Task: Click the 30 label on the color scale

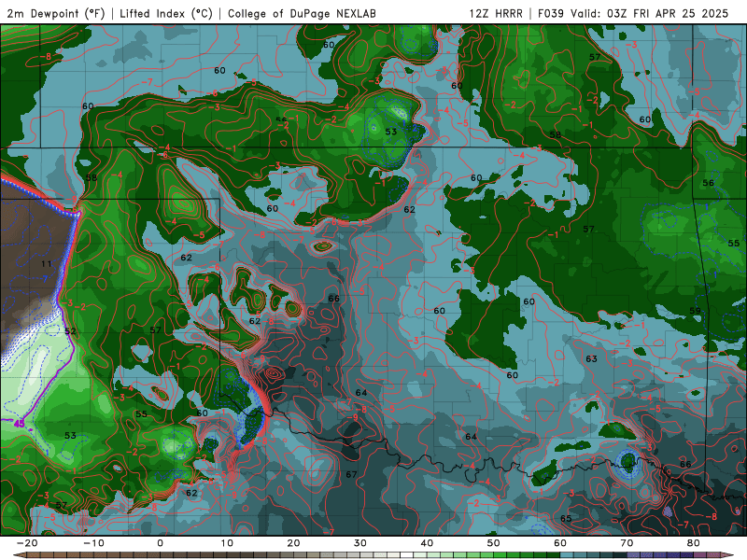Action: tap(360, 543)
